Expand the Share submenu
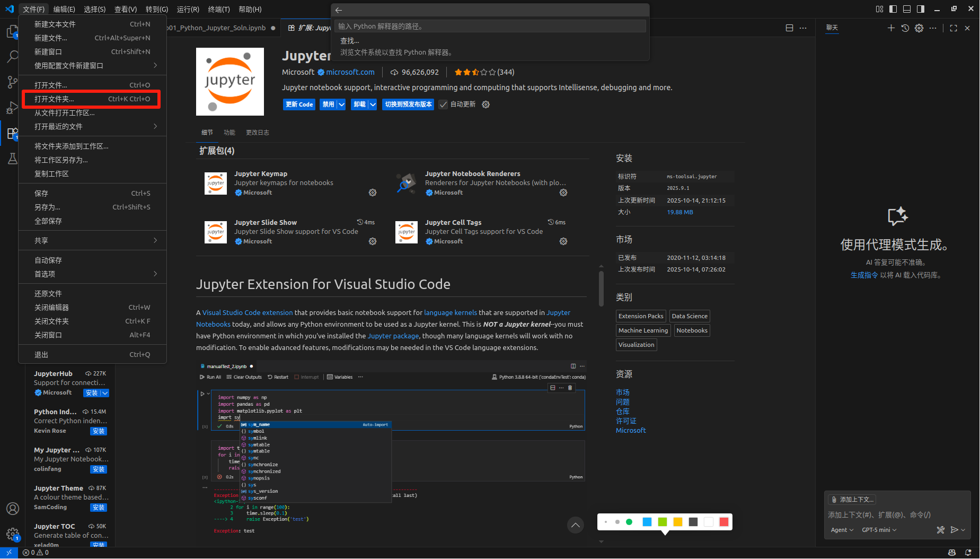The height and width of the screenshot is (559, 980). 92,240
